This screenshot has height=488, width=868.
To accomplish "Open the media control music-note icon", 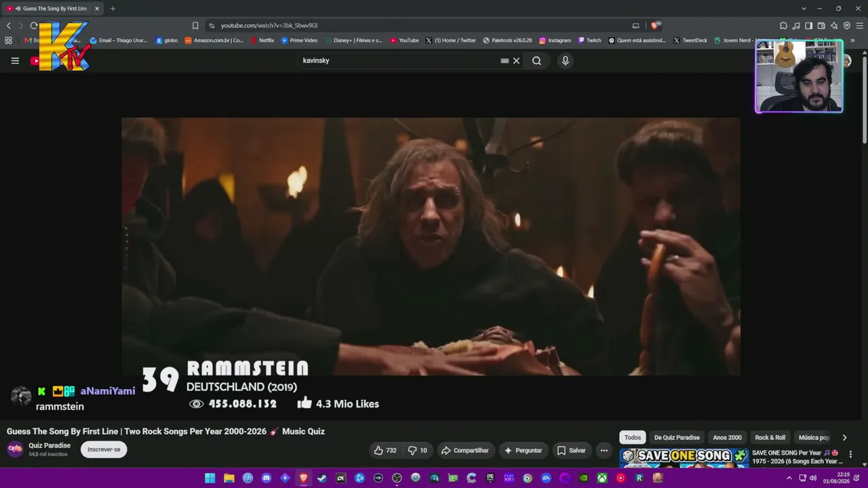I will pyautogui.click(x=796, y=26).
